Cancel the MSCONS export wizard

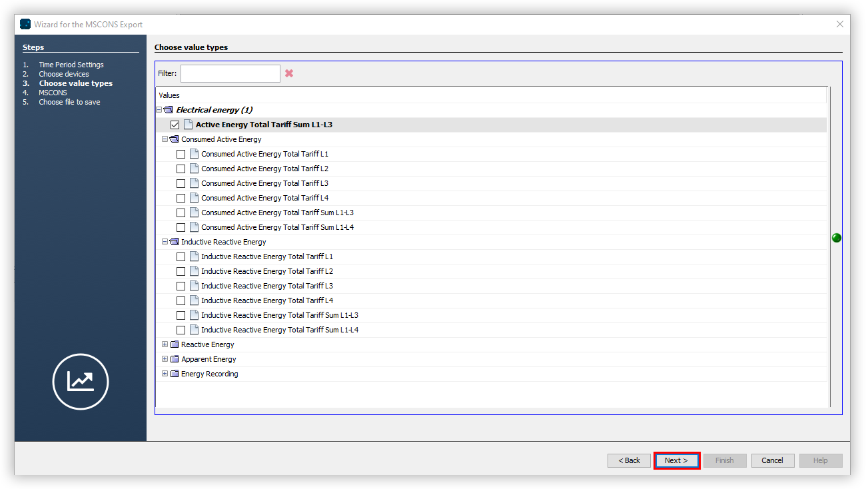[772, 460]
